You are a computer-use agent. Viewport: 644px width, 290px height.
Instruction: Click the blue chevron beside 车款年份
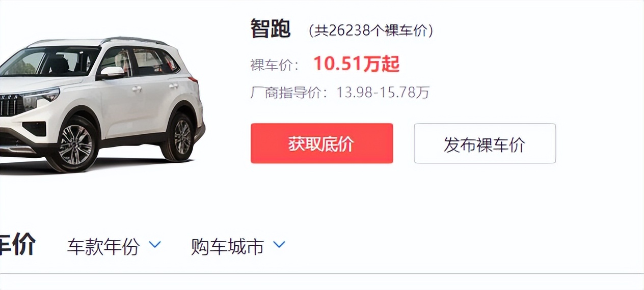[155, 245]
